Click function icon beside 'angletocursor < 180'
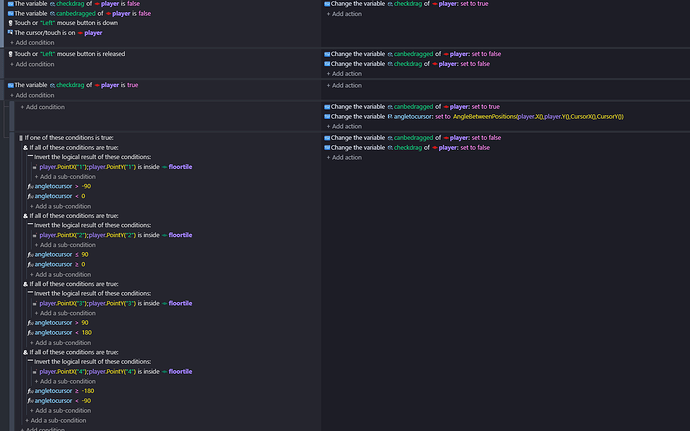The image size is (690, 431). click(30, 332)
